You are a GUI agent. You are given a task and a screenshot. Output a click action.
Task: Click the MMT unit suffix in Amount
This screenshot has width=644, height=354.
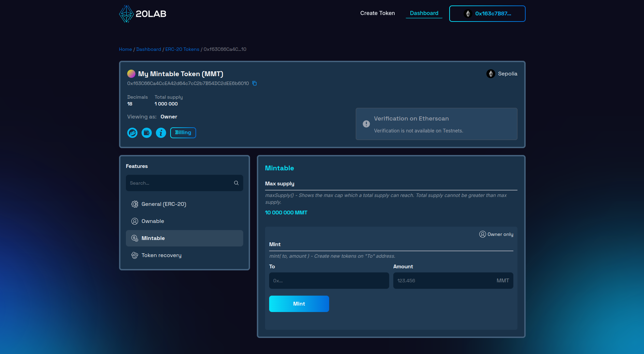tap(503, 281)
